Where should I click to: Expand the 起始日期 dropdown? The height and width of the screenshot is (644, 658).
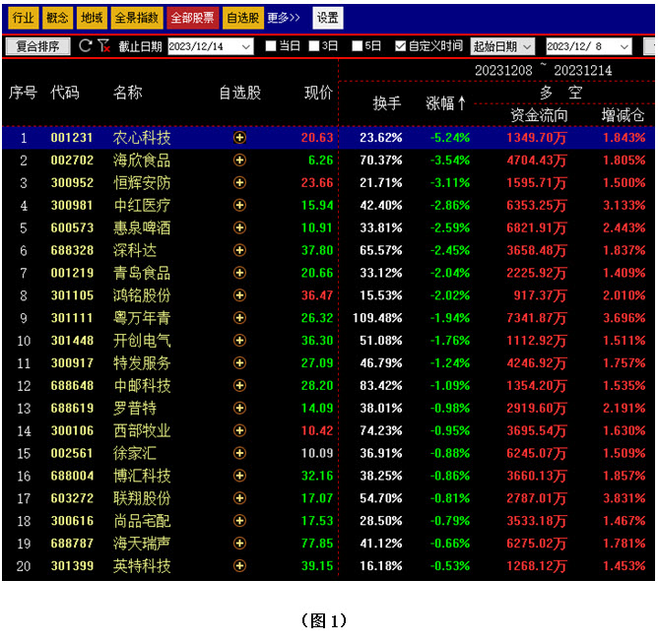527,46
